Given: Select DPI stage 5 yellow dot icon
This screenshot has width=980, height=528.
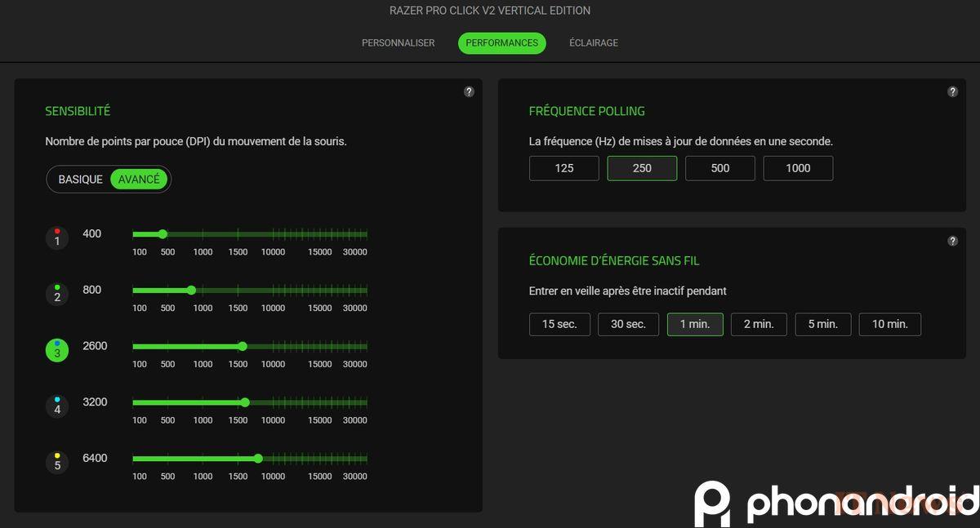Looking at the screenshot, I should pyautogui.click(x=57, y=463).
